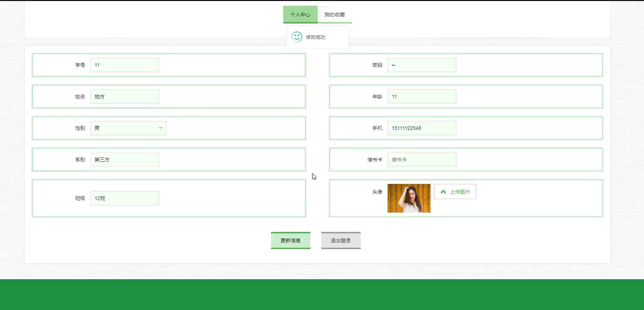Focus the 学号 input field
This screenshot has width=644, height=310.
[x=125, y=65]
